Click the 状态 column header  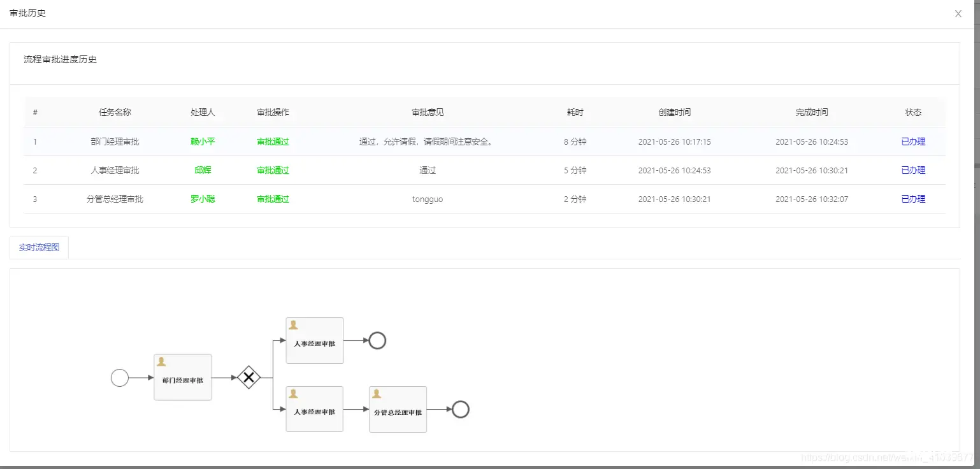(913, 112)
